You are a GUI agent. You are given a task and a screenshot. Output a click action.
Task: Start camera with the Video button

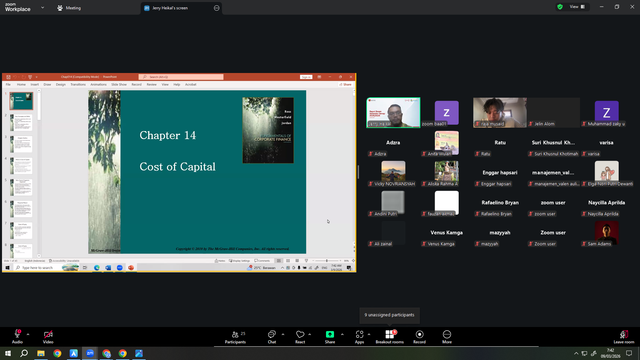point(48,337)
